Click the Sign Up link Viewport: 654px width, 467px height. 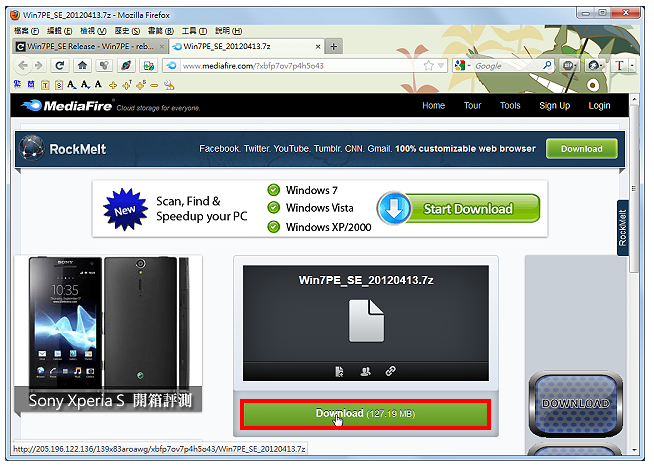pos(554,105)
